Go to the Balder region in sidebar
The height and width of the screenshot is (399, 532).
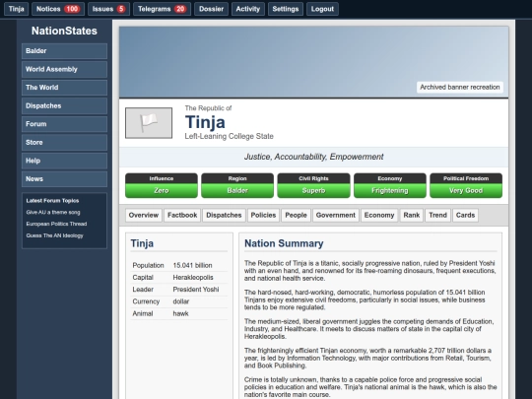coord(64,51)
